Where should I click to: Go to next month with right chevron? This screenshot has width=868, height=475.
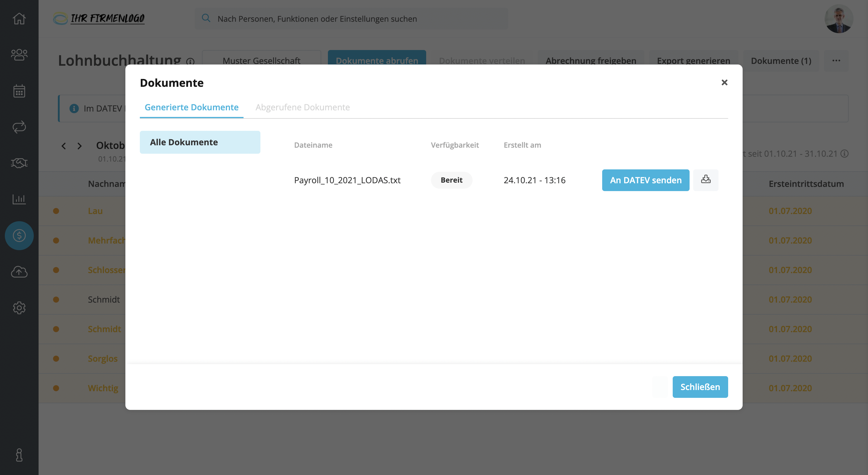[x=80, y=146]
